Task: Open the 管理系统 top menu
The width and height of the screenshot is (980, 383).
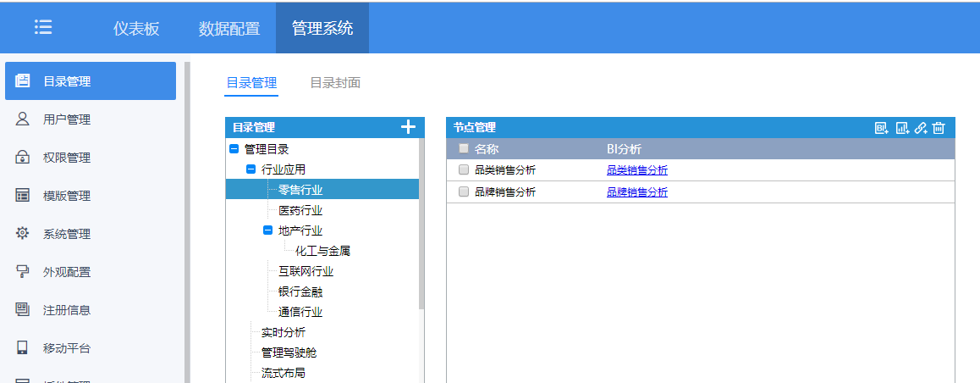Action: [322, 28]
